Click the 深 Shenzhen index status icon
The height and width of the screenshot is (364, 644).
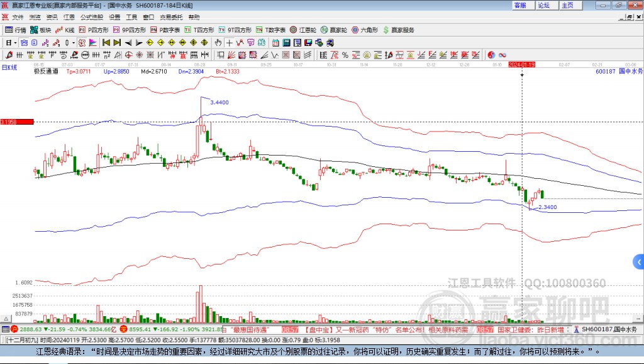point(124,329)
